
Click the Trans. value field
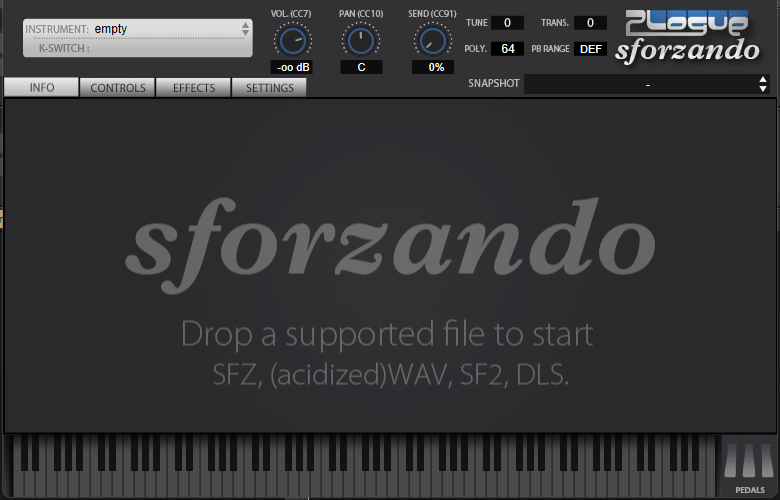[590, 23]
